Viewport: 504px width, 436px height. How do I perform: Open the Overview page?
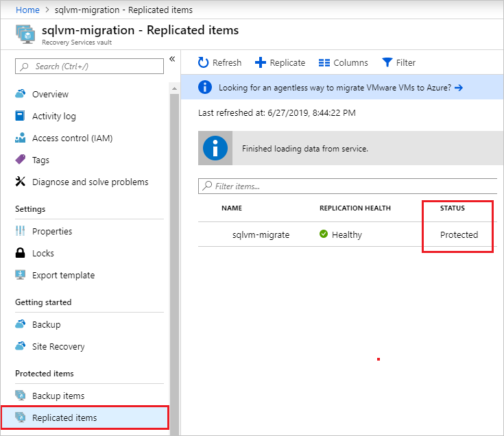click(x=50, y=95)
